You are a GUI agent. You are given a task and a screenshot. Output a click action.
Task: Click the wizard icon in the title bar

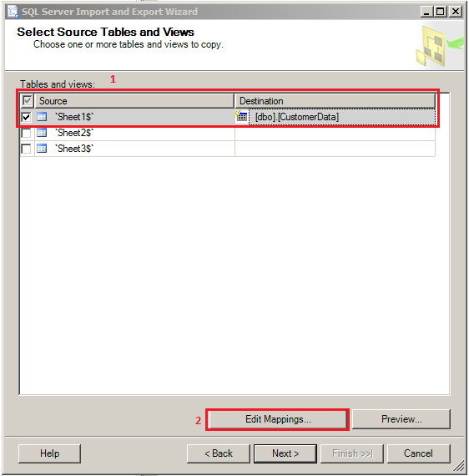click(13, 12)
